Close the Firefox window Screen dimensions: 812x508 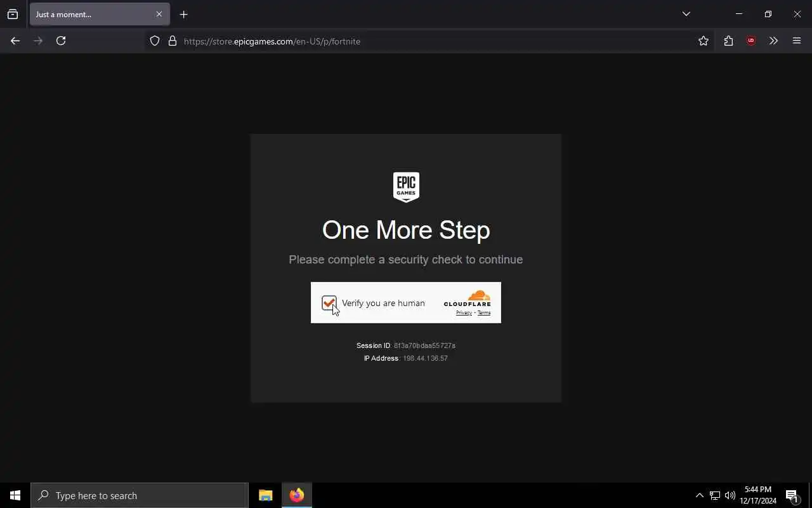(x=797, y=14)
